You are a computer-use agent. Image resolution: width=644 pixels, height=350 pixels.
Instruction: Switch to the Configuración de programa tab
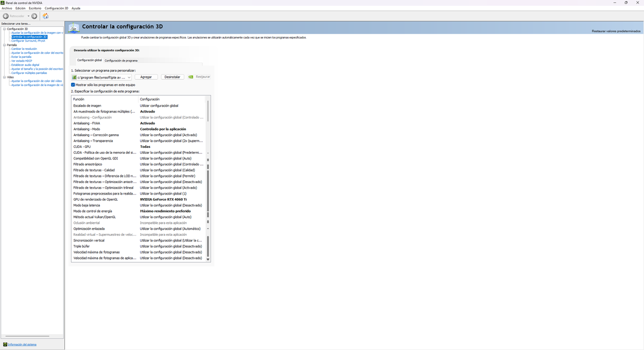pyautogui.click(x=121, y=60)
